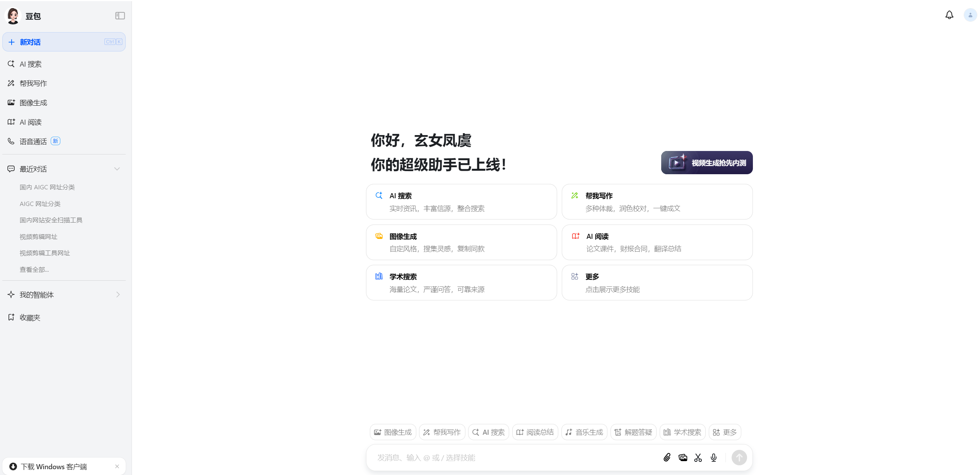Click the download arrow icon in banner
Screen dimensions: 980x475
click(x=13, y=466)
